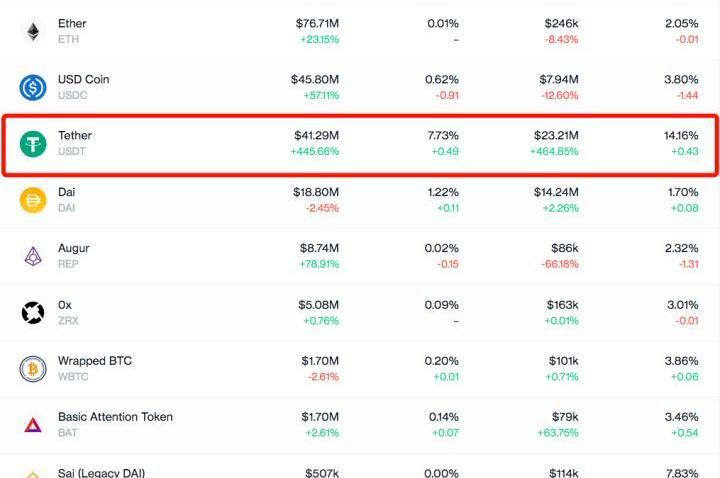Click the WBTC ticker label
This screenshot has width=720, height=478.
(72, 376)
